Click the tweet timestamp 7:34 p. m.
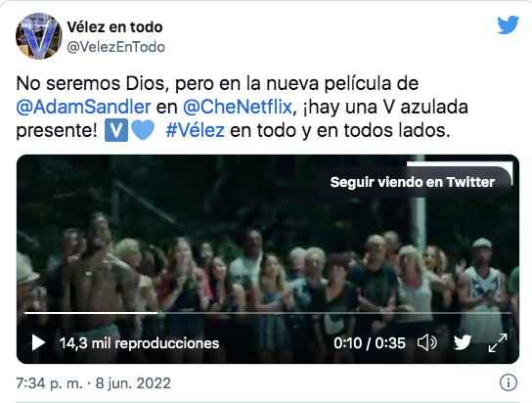The height and width of the screenshot is (403, 532). (49, 383)
